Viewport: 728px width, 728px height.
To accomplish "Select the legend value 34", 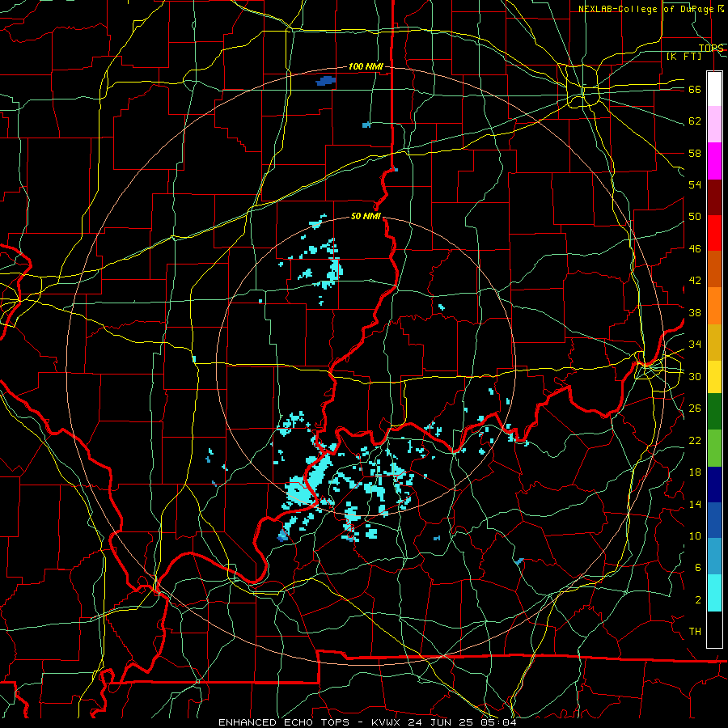I will click(695, 344).
